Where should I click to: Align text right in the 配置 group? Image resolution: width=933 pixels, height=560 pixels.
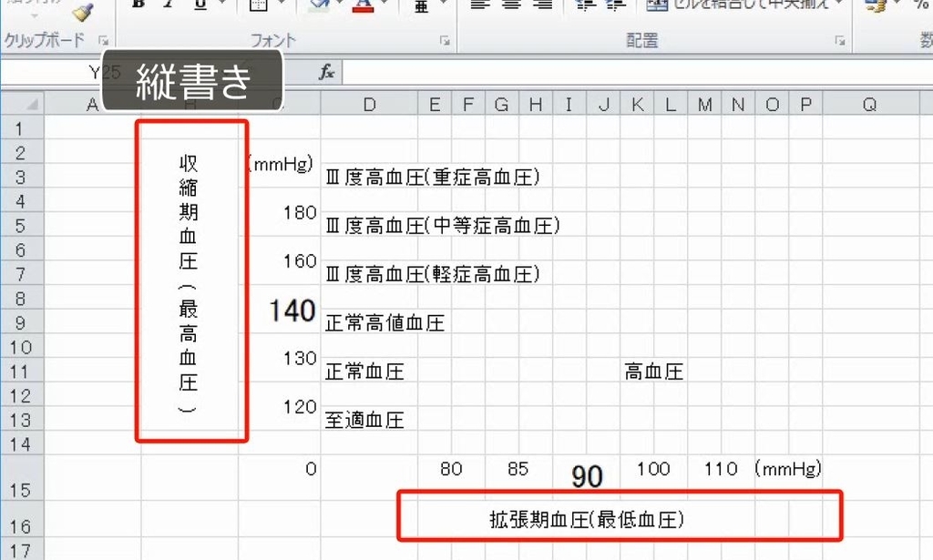pyautogui.click(x=542, y=5)
